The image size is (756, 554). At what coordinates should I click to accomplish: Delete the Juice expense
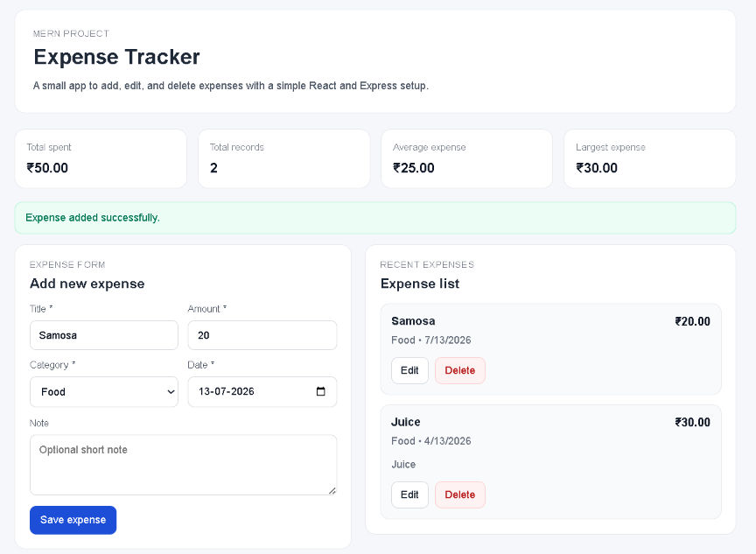tap(460, 494)
